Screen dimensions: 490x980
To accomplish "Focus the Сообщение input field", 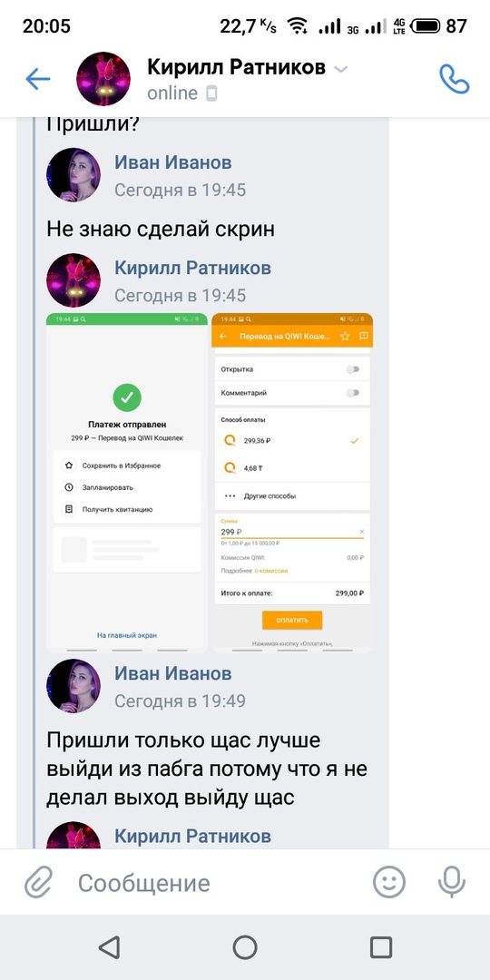I will pyautogui.click(x=212, y=883).
